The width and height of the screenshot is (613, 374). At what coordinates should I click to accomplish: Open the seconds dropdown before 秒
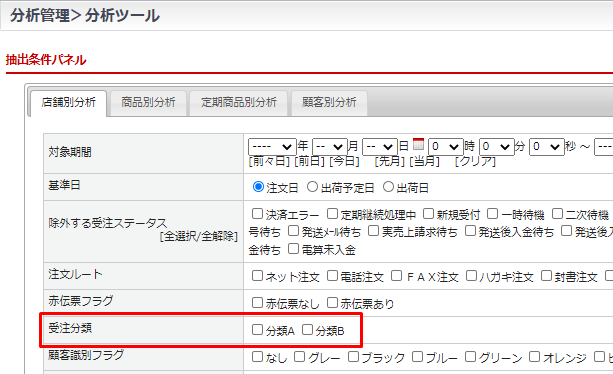(x=547, y=147)
